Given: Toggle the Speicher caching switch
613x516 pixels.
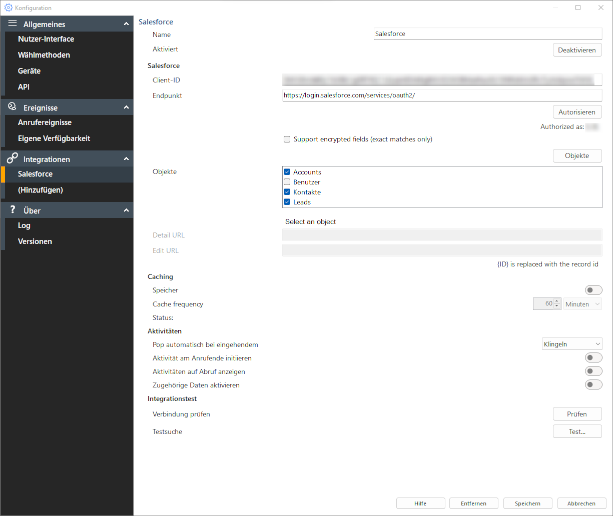Looking at the screenshot, I should coord(593,290).
